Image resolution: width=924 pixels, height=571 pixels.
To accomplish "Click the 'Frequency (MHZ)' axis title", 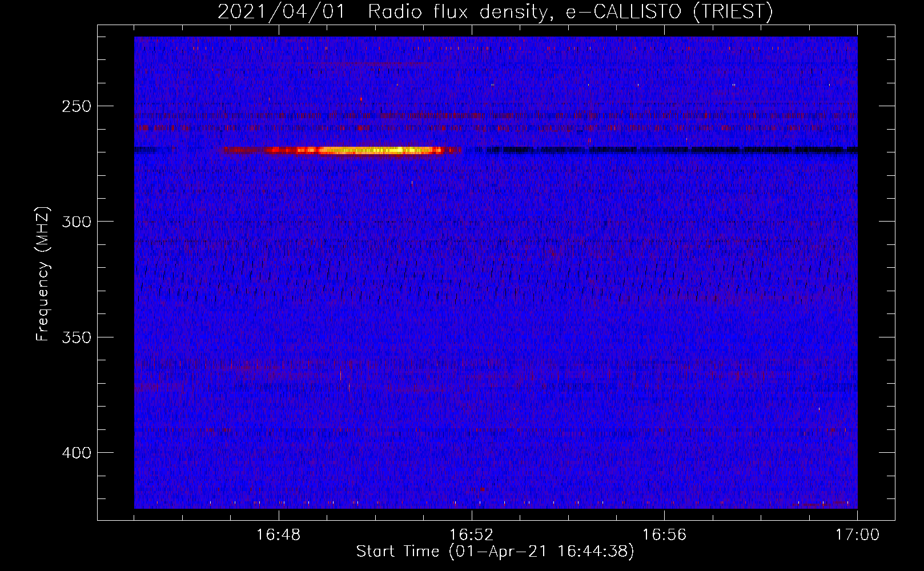I will coord(43,274).
